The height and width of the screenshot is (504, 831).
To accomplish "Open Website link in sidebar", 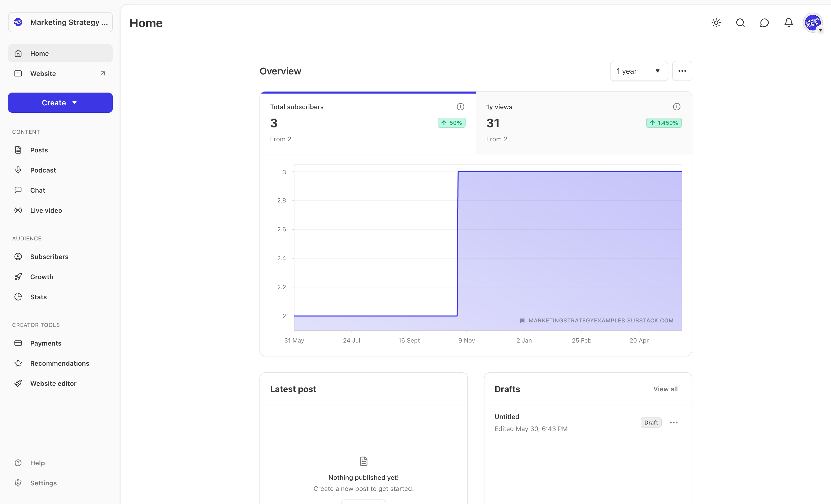I will pyautogui.click(x=60, y=73).
